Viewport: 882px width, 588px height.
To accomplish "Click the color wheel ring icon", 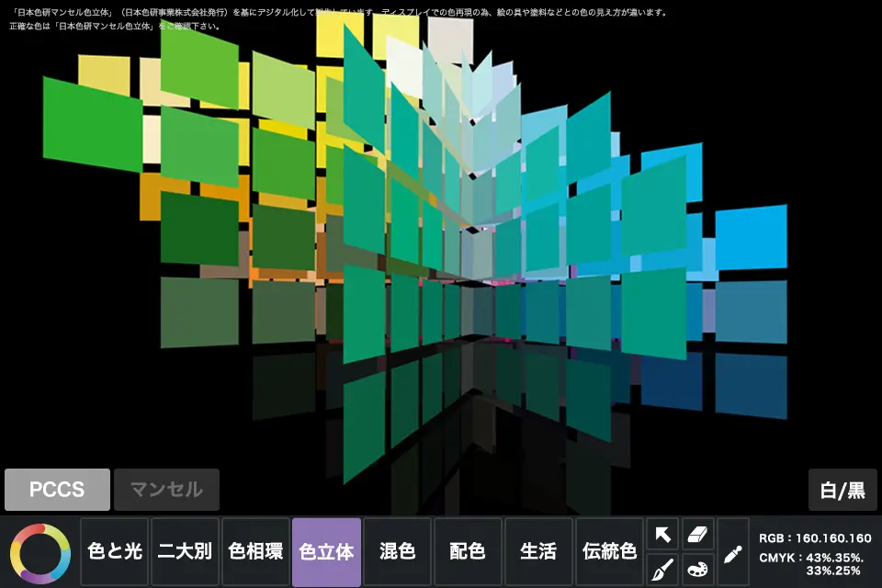I will [x=40, y=552].
